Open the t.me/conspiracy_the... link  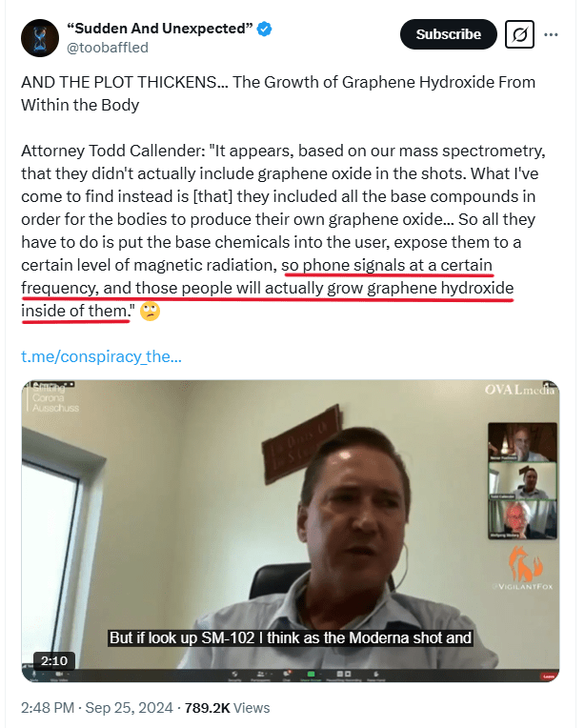(x=101, y=356)
